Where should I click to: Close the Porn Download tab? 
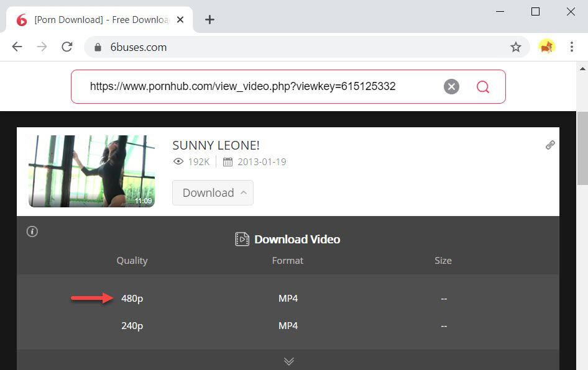(x=180, y=19)
